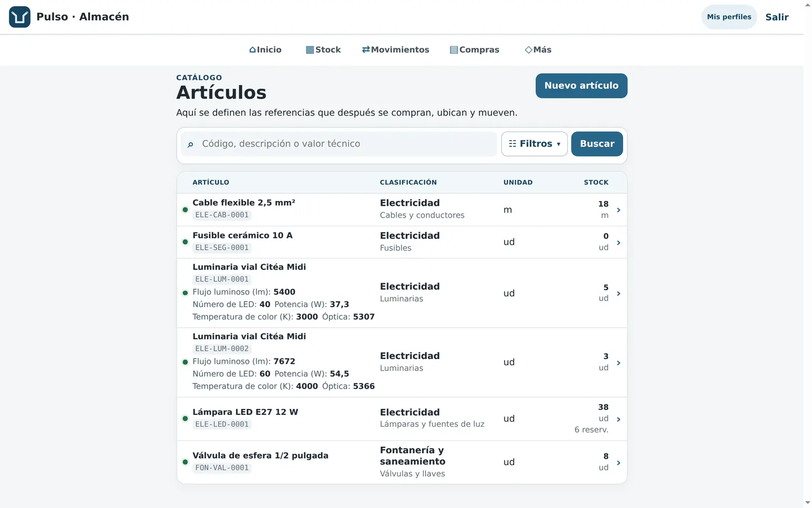Open ELE-LUM-0001 luminaria row chevron
This screenshot has height=508, width=812.
pos(618,294)
